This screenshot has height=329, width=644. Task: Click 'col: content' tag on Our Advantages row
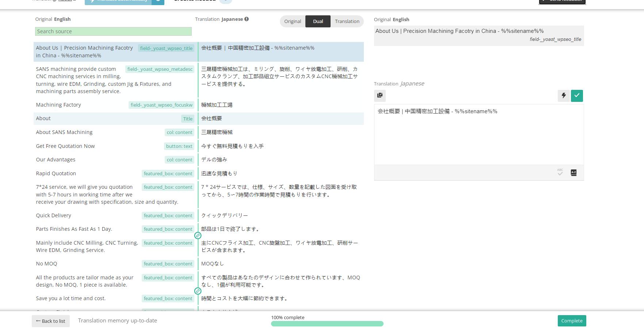pos(179,160)
